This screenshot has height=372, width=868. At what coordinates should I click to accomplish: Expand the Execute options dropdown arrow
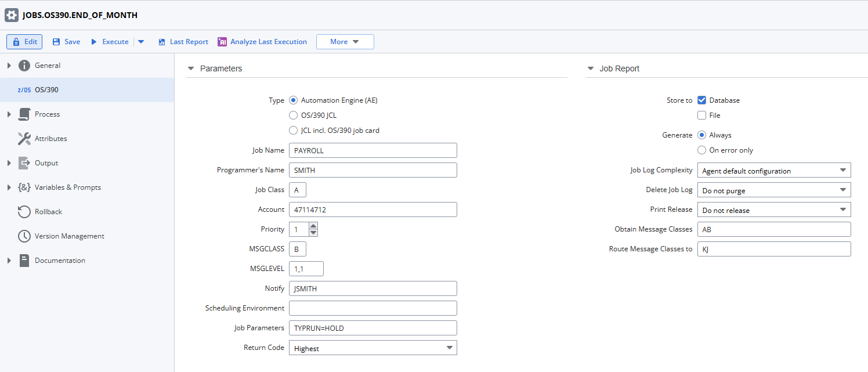coord(141,42)
